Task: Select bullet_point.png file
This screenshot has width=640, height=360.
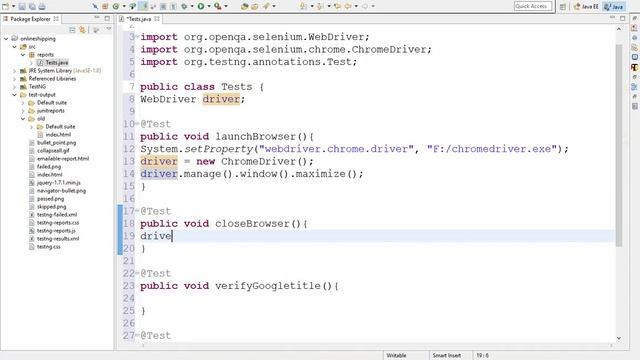Action: (x=56, y=142)
